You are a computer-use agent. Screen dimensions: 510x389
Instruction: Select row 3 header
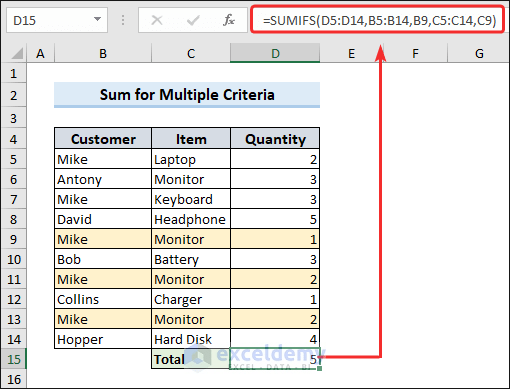(x=13, y=118)
